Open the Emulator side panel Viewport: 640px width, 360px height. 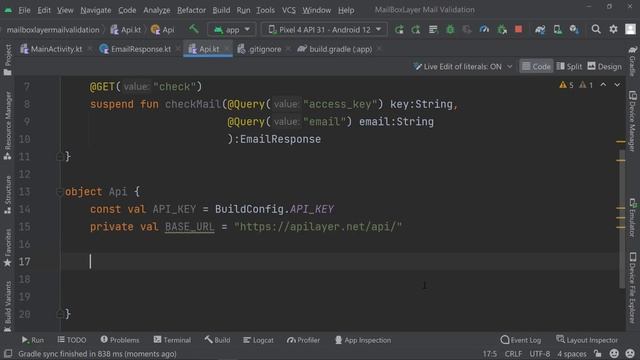coord(632,217)
